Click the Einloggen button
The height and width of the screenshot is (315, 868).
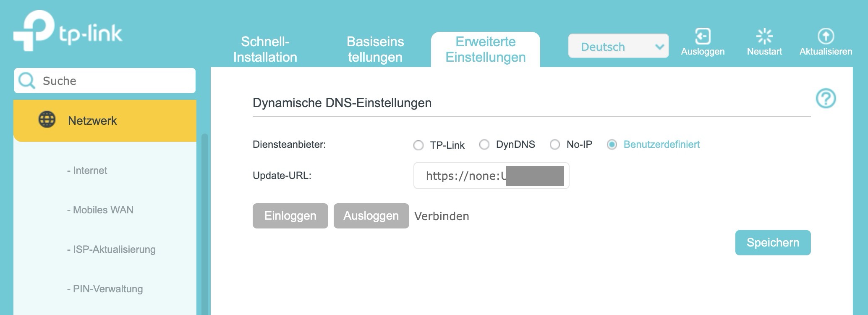tap(290, 216)
